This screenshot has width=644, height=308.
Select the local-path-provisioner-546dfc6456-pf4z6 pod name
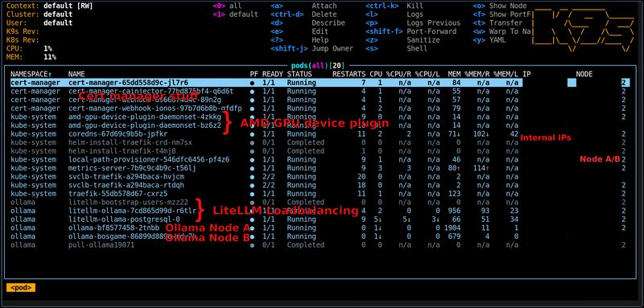[149, 159]
